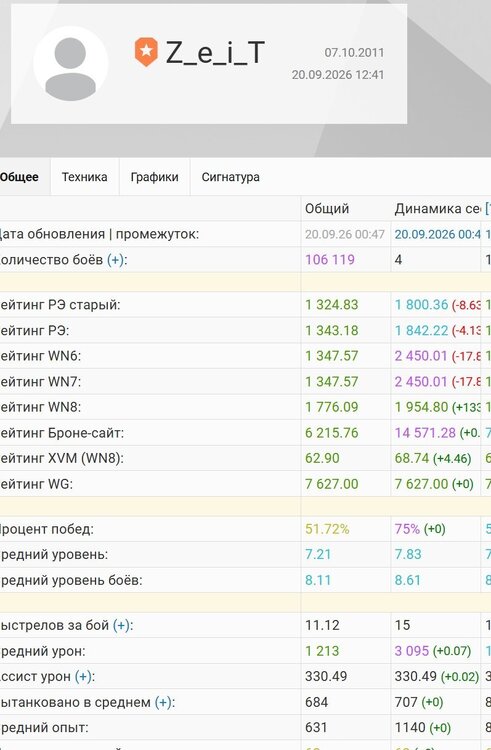The image size is (491, 750).
Task: Expand the (+) next to Выстрелов за бой
Action: click(x=122, y=625)
